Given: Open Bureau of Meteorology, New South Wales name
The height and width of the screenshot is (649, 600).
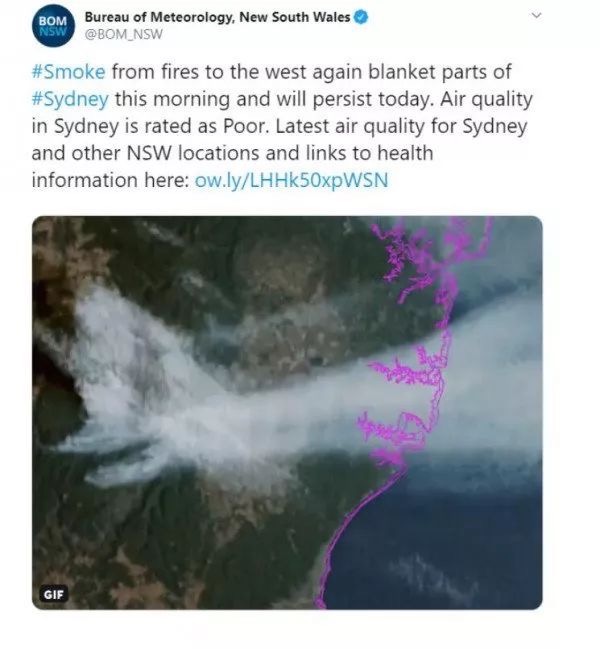Looking at the screenshot, I should (x=217, y=17).
